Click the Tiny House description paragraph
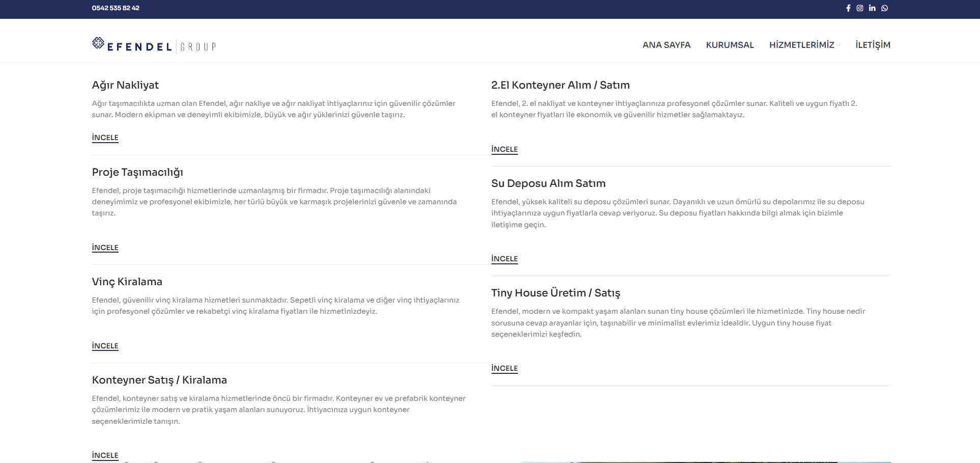This screenshot has height=463, width=980. click(678, 322)
